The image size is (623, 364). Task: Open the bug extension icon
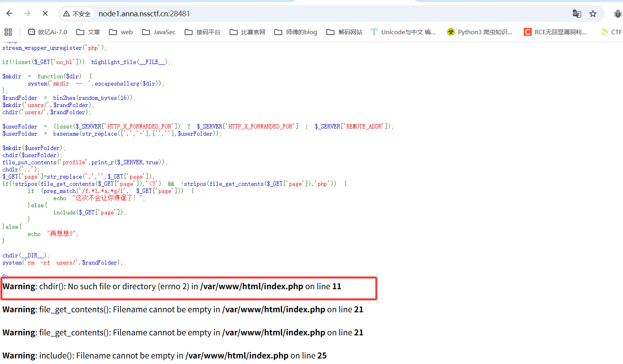(617, 14)
